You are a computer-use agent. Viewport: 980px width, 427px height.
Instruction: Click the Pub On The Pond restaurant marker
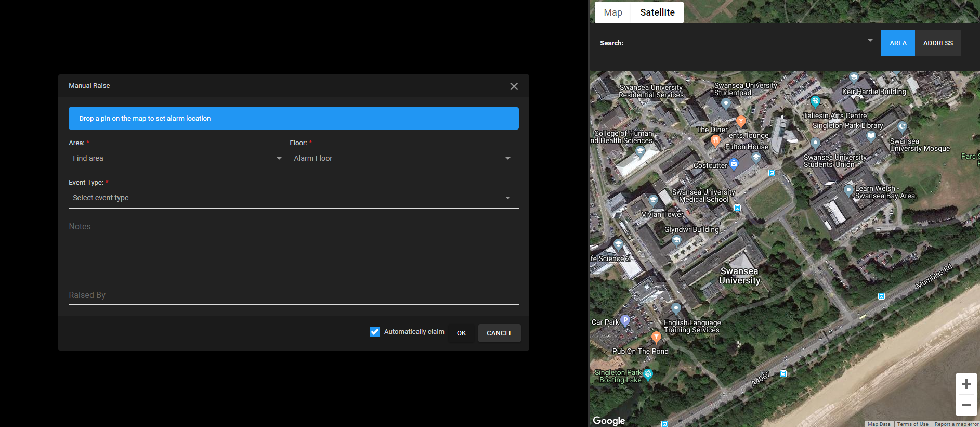pos(656,338)
